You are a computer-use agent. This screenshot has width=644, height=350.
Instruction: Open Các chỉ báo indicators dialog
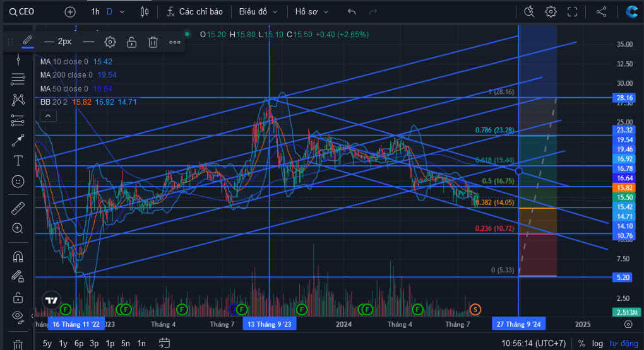click(x=194, y=12)
